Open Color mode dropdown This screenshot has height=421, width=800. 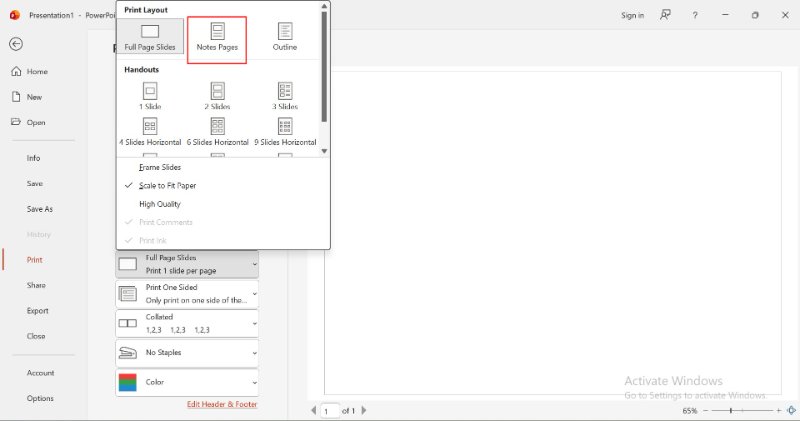[x=187, y=382]
